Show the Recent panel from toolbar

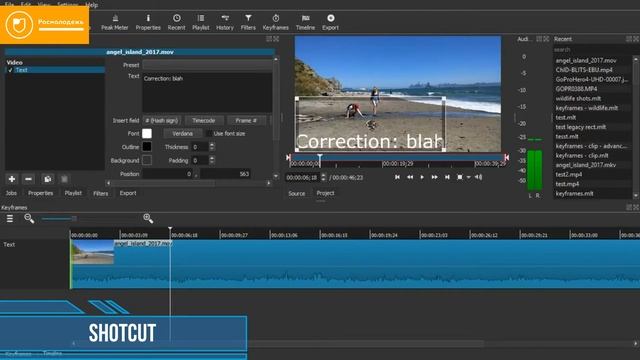click(x=176, y=22)
